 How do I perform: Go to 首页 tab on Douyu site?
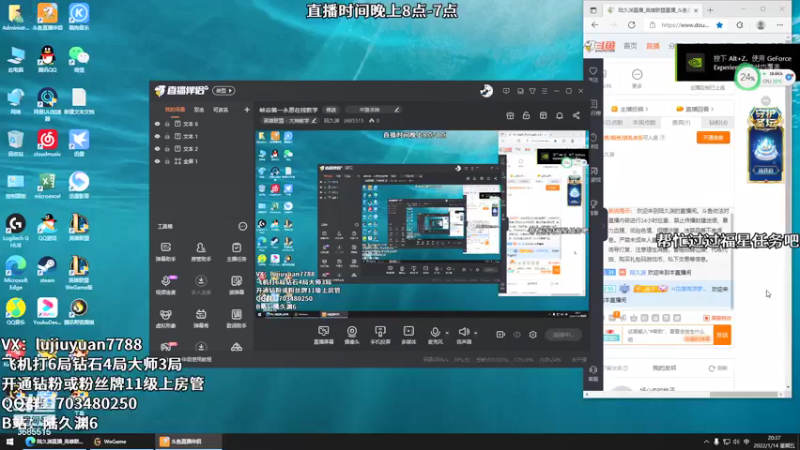point(630,46)
